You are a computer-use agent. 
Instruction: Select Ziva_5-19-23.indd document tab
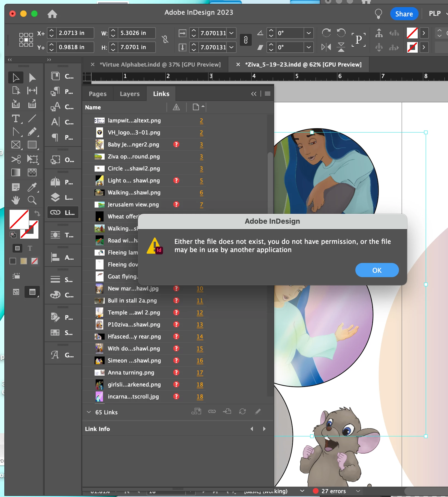[x=303, y=65]
